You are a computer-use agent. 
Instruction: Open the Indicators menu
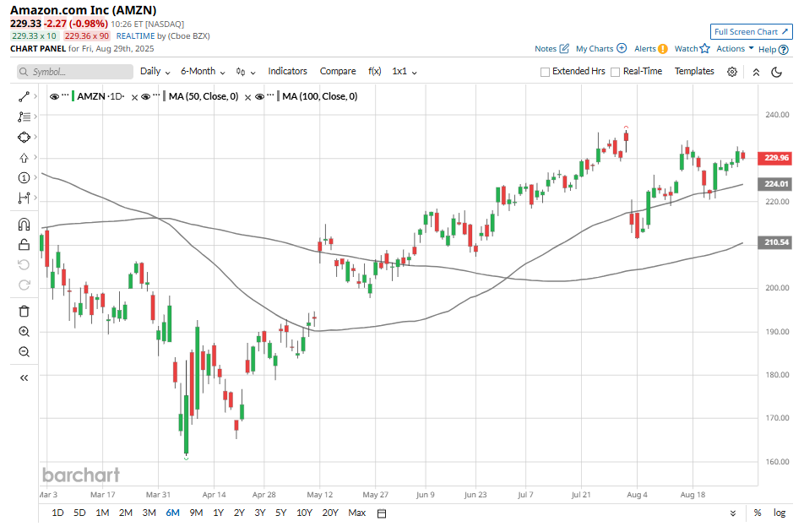pos(287,71)
